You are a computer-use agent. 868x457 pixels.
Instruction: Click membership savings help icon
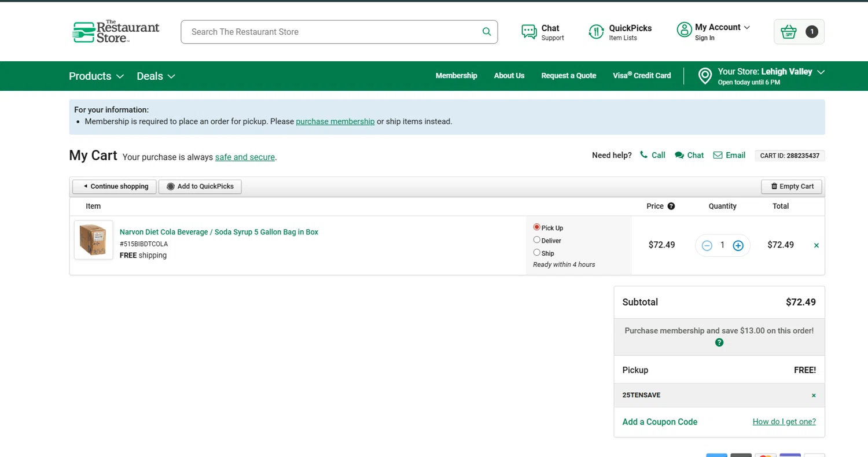[719, 342]
